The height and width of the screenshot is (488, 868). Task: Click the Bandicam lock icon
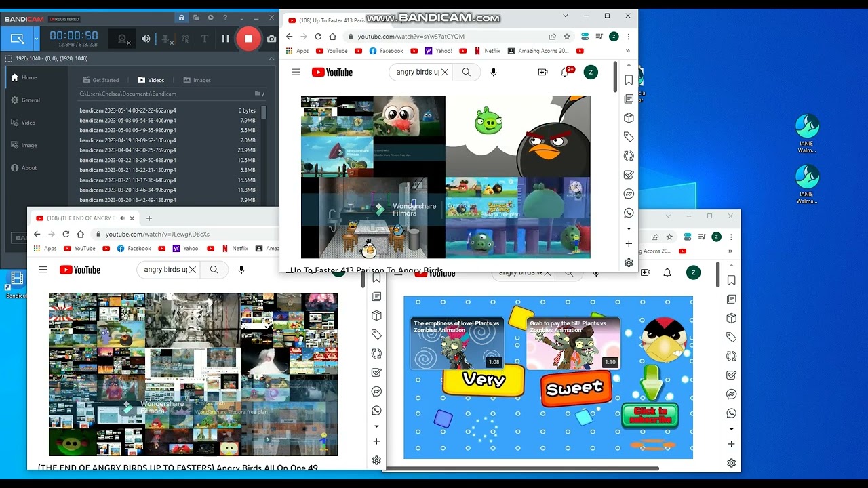point(181,18)
